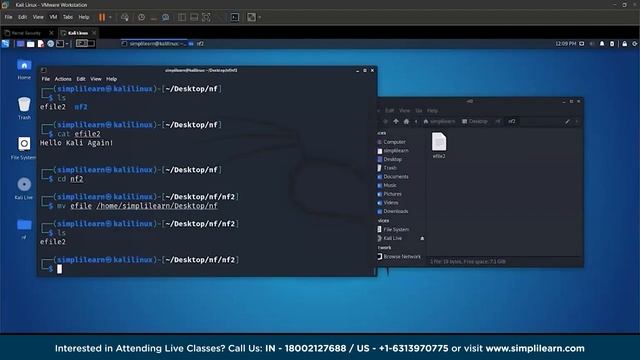Lock the screen with padlock icon
This screenshot has height=360, width=640.
[x=624, y=44]
